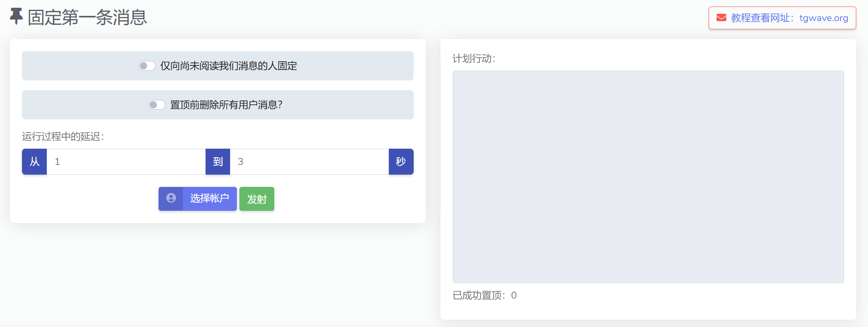The width and height of the screenshot is (868, 327).
Task: Click the pin icon beside the page title
Action: click(x=16, y=17)
